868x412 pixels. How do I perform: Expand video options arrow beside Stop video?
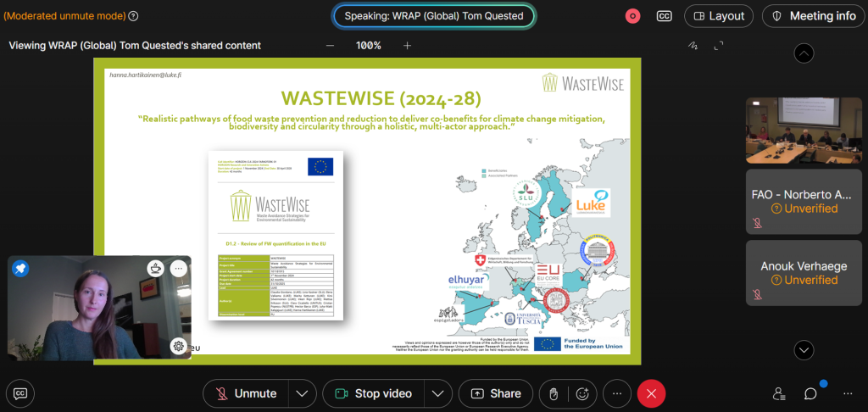coord(437,393)
